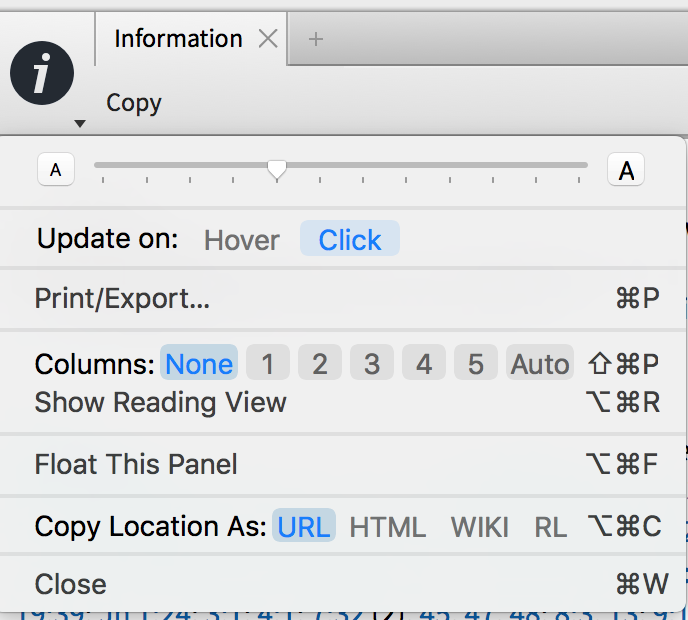Viewport: 688px width, 620px height.
Task: Set Copy Location As to HTML
Action: [x=387, y=526]
